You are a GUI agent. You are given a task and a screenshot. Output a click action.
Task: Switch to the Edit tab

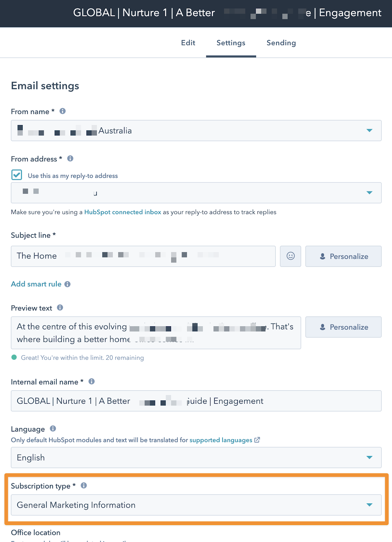(x=188, y=43)
